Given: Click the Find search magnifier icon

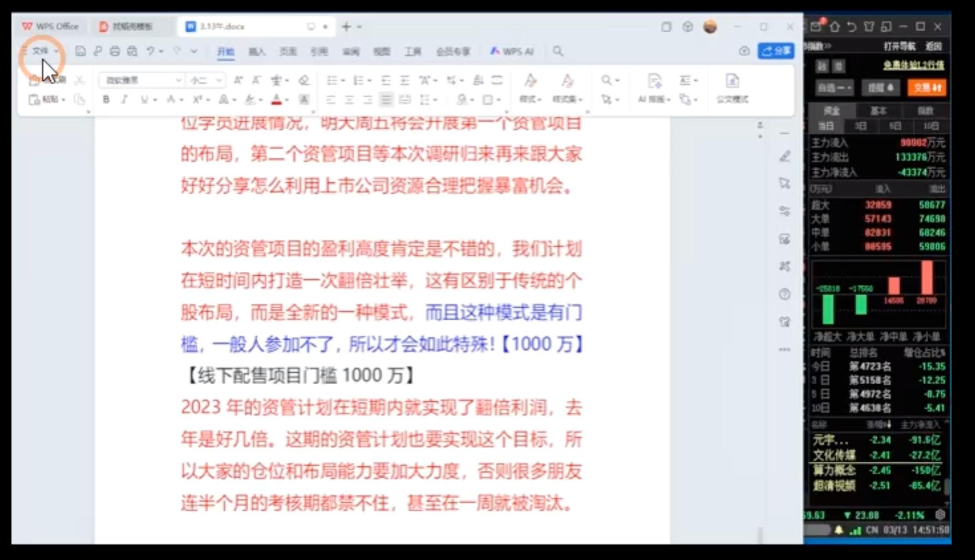Looking at the screenshot, I should coord(605,80).
